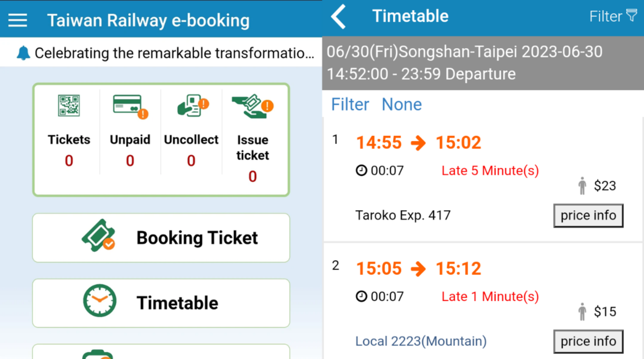The width and height of the screenshot is (644, 359).
Task: Tap the Issue ticket hand icon
Action: point(252,106)
